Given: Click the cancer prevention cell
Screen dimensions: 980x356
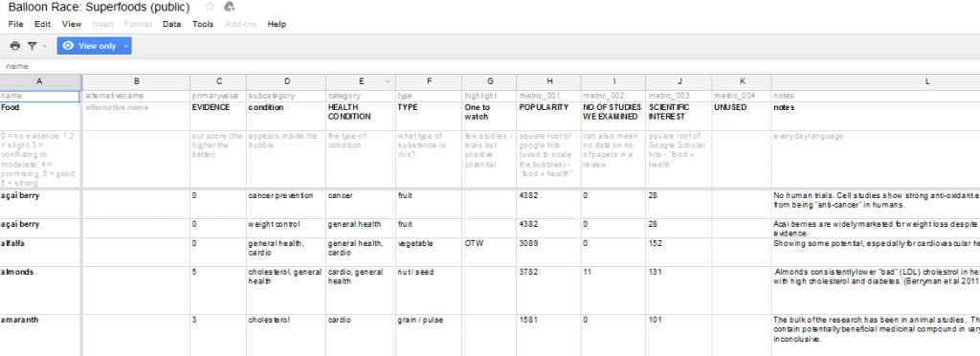Looking at the screenshot, I should tap(286, 204).
